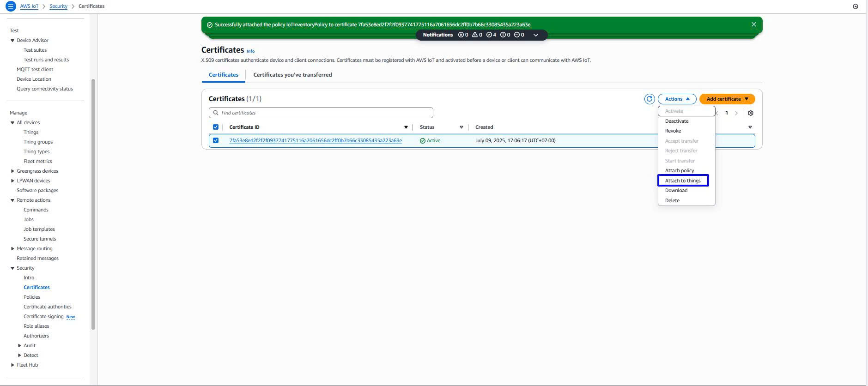
Task: Dismiss the green success banner
Action: click(753, 24)
